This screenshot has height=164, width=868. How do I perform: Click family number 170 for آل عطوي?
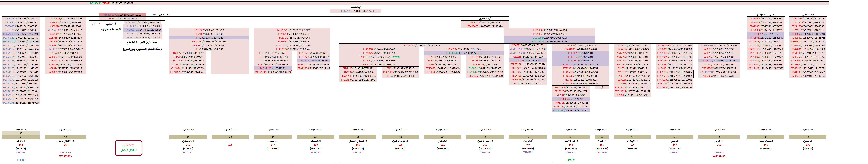pyautogui.click(x=808, y=145)
